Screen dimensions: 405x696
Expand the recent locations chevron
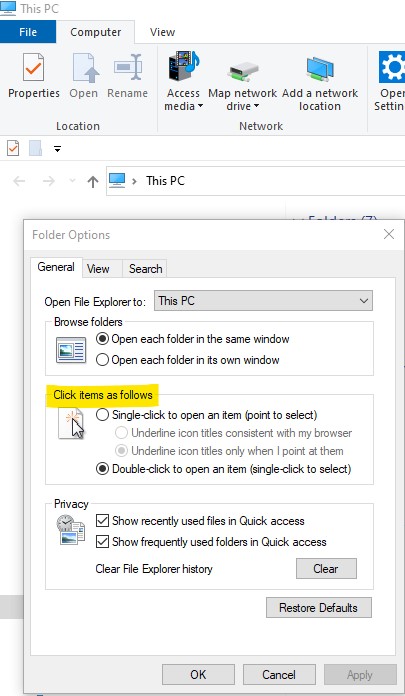(x=72, y=181)
